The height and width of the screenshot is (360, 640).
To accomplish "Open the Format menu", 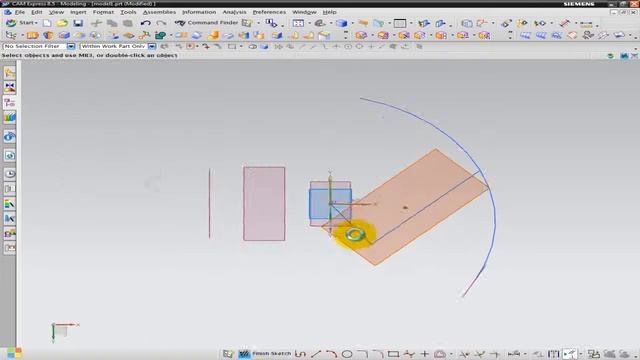I will click(x=103, y=12).
